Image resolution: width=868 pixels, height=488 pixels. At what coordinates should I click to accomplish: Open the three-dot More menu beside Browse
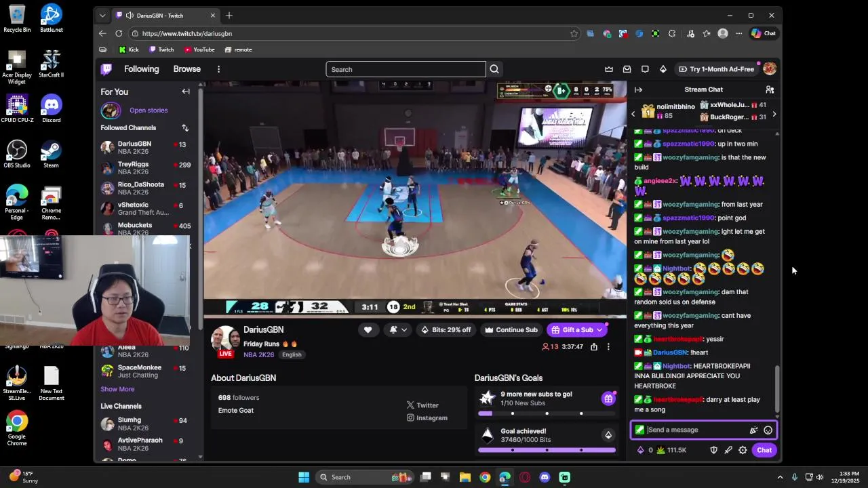tap(218, 69)
